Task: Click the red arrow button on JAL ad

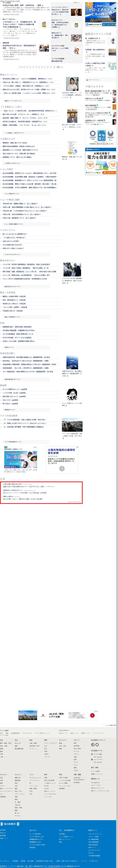Action: click(x=92, y=715)
